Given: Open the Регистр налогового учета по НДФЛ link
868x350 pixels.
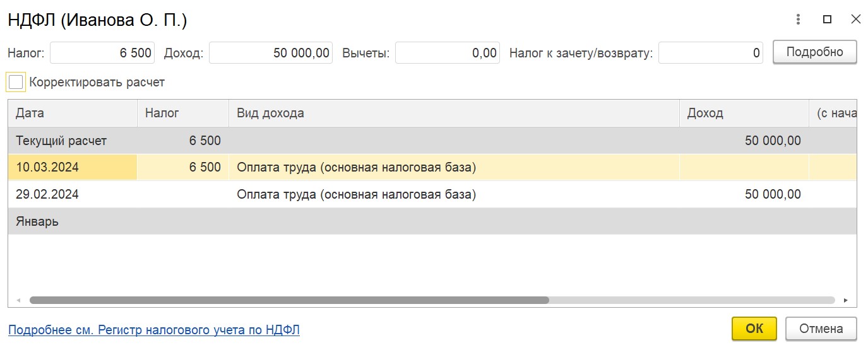Looking at the screenshot, I should pyautogui.click(x=153, y=329).
